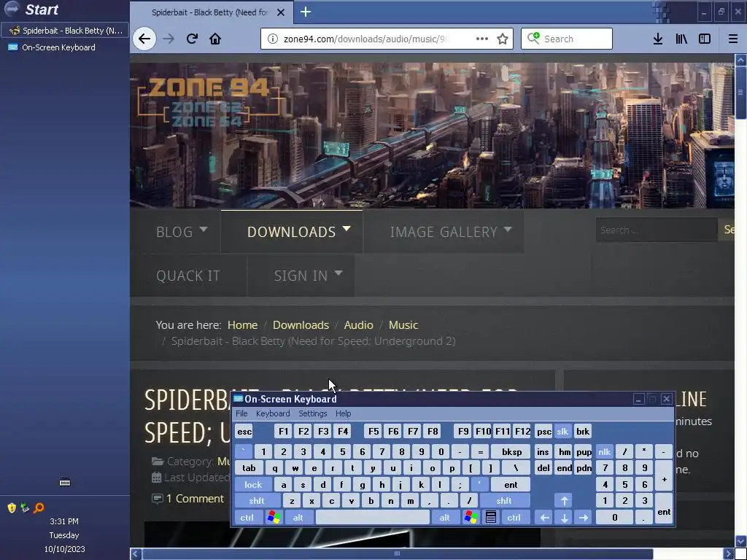This screenshot has width=747, height=560.
Task: Click the yellow shield tray icon
Action: pyautogui.click(x=12, y=508)
